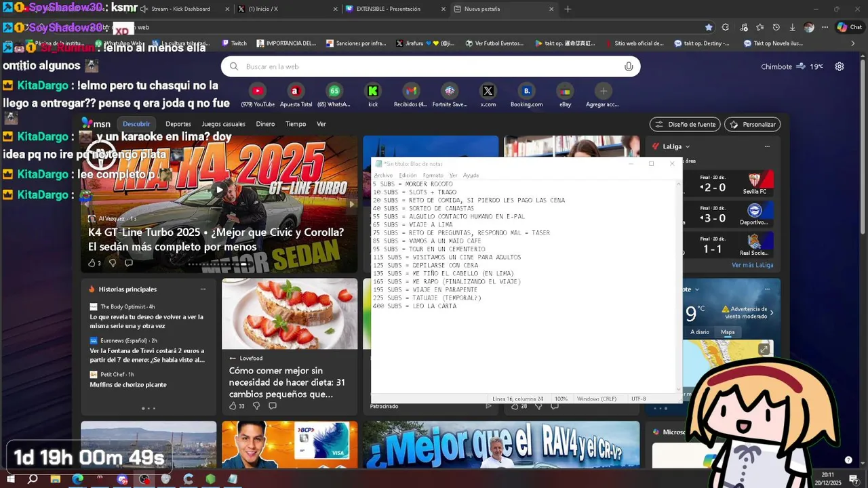Viewport: 868px width, 488px height.
Task: Click Notepad line '65 SUBS = VIAJE A LIMA'
Action: coord(412,224)
